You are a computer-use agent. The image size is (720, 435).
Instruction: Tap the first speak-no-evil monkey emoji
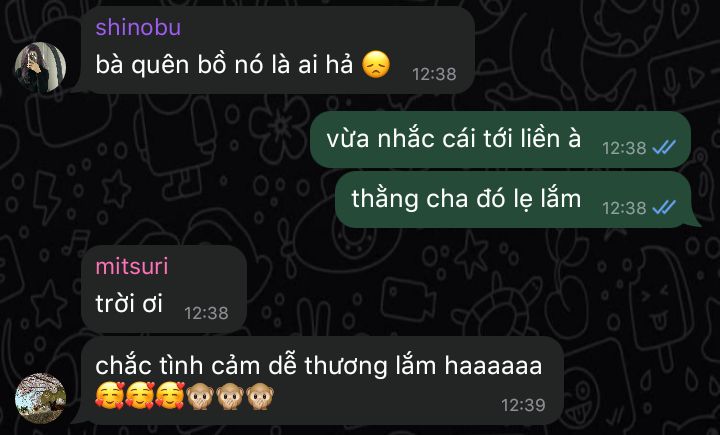click(200, 395)
